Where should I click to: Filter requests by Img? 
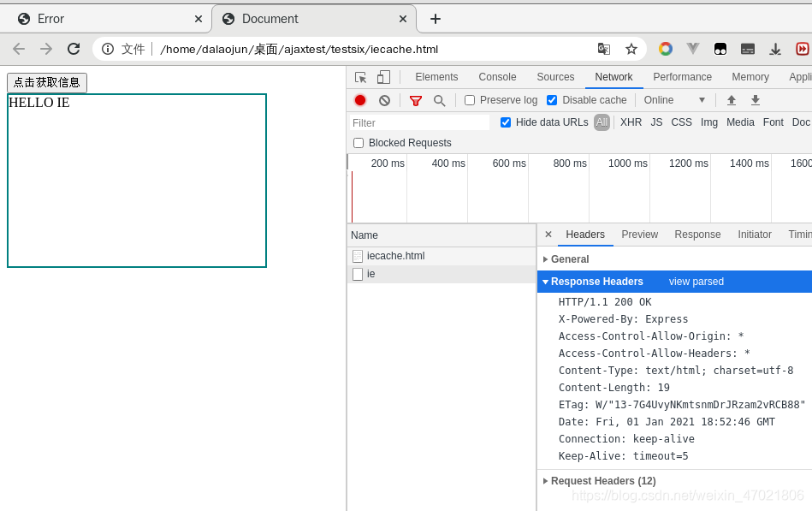(x=709, y=122)
